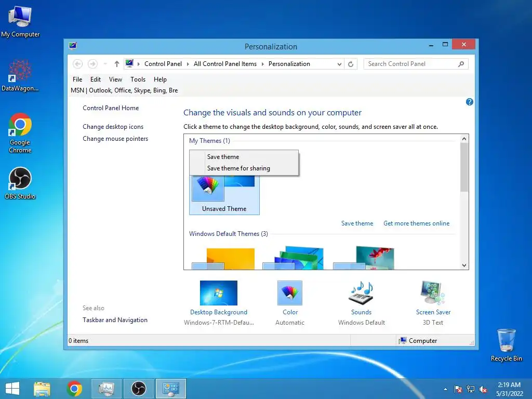Open the File menu
This screenshot has height=399, width=532.
click(x=77, y=79)
